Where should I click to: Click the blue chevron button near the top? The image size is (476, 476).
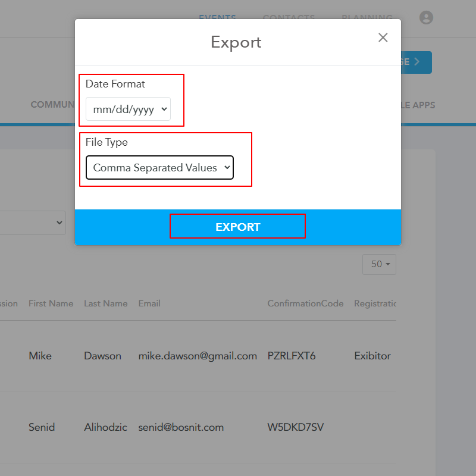415,62
